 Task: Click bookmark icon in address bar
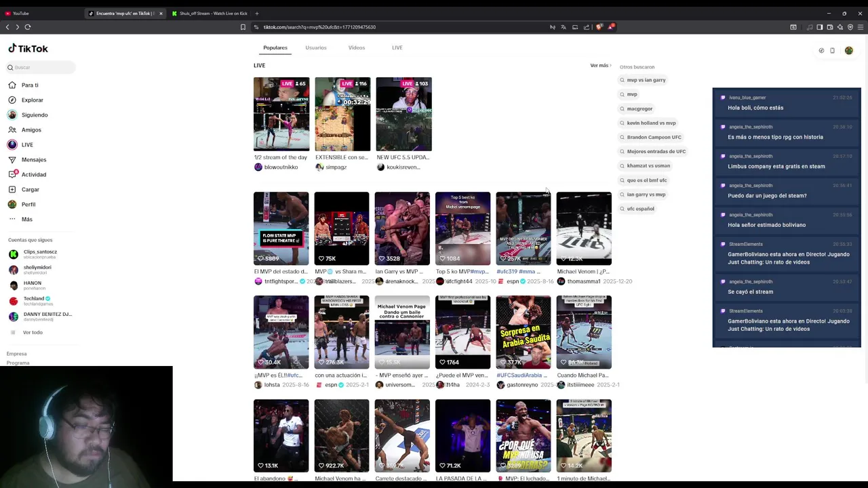pyautogui.click(x=243, y=27)
